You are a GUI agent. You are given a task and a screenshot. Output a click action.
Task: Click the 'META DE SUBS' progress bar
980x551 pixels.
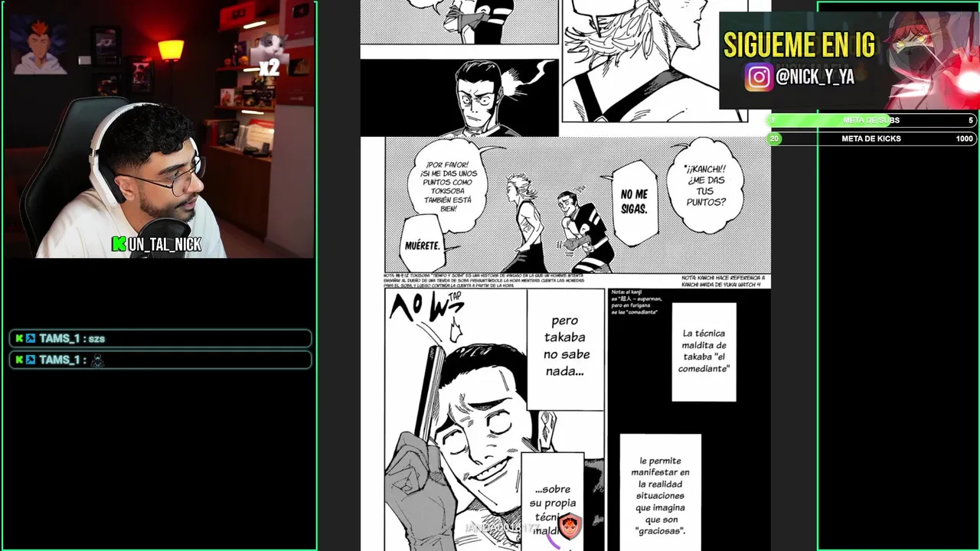point(871,120)
